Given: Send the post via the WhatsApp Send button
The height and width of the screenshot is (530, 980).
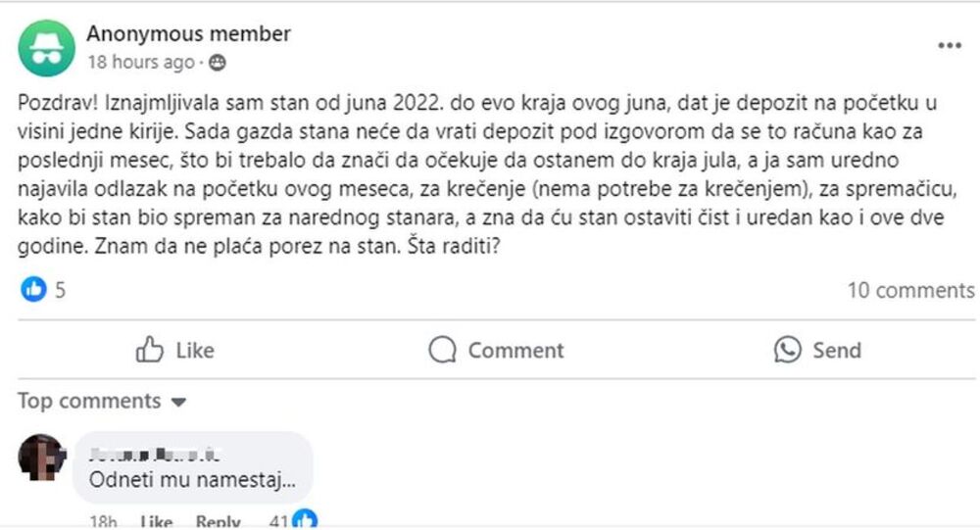Looking at the screenshot, I should (x=816, y=351).
